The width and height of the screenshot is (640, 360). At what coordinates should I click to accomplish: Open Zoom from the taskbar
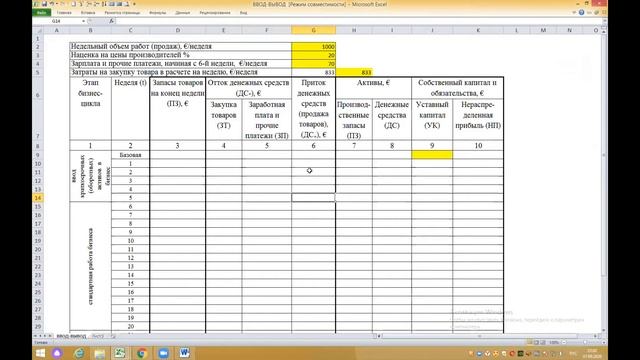click(163, 353)
